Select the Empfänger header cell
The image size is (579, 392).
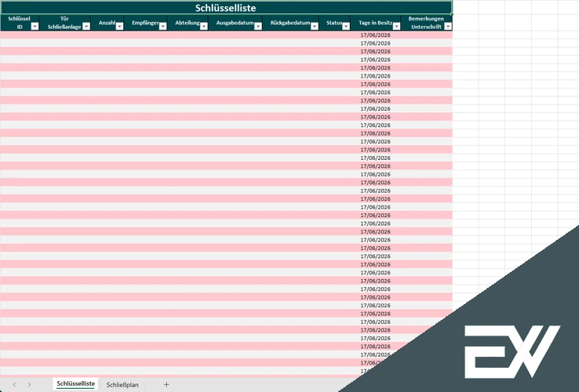pos(145,23)
